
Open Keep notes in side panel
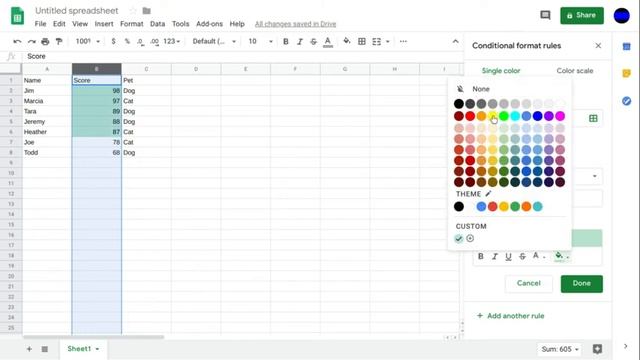click(627, 73)
